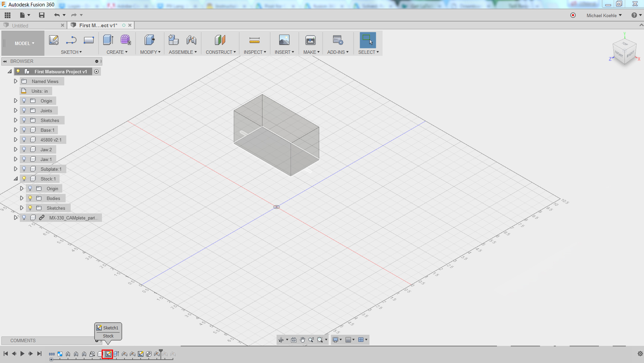The height and width of the screenshot is (363, 644).
Task: Activate the Press Pull tool
Action: [150, 40]
